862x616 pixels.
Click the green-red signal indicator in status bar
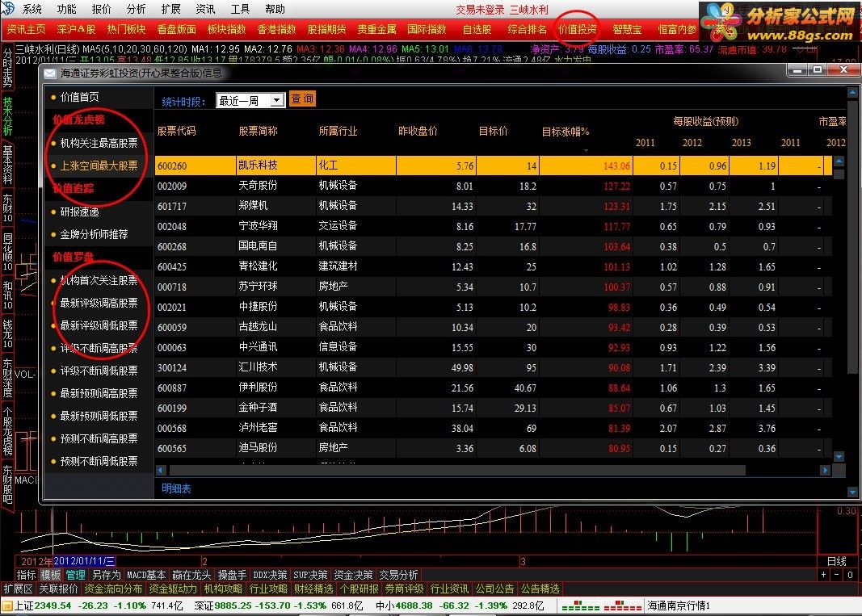point(601,606)
